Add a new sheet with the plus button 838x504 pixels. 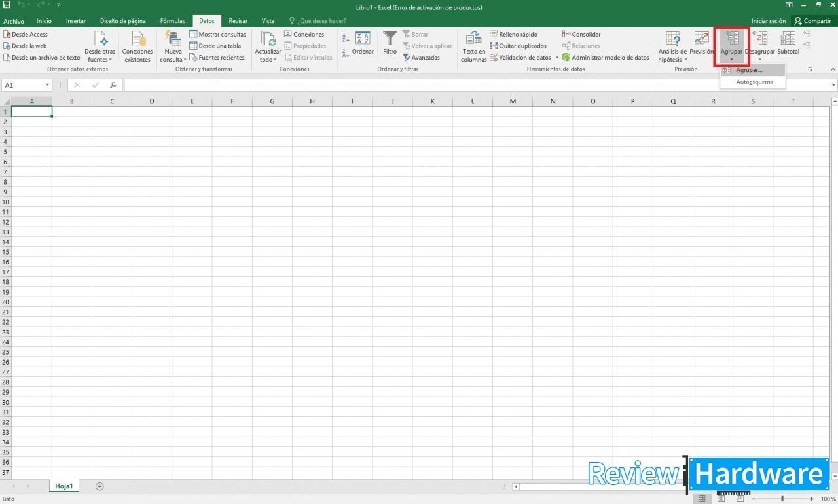click(100, 486)
